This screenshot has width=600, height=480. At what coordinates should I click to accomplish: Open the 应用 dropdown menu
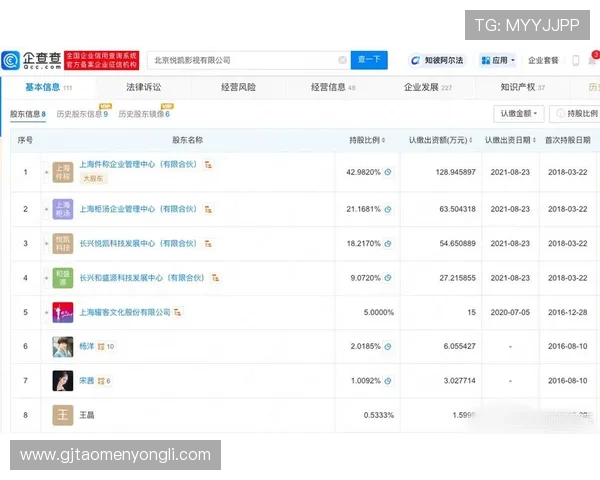(498, 60)
